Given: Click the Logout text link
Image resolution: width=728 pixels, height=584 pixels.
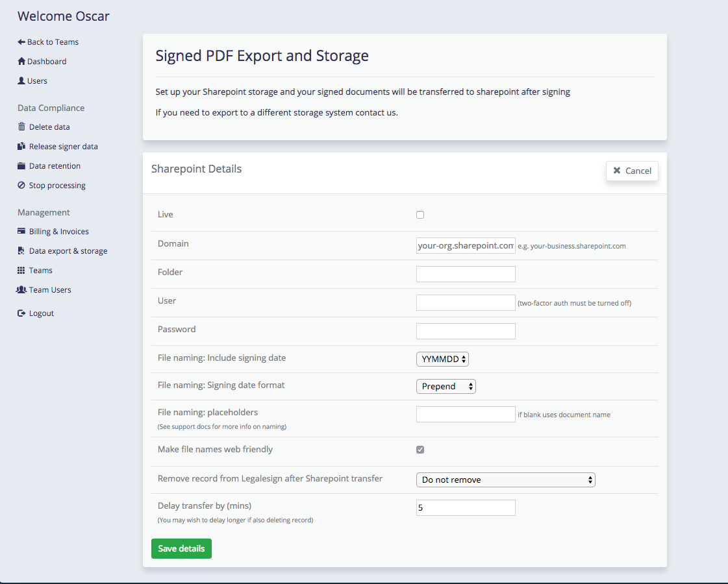Looking at the screenshot, I should coord(42,313).
